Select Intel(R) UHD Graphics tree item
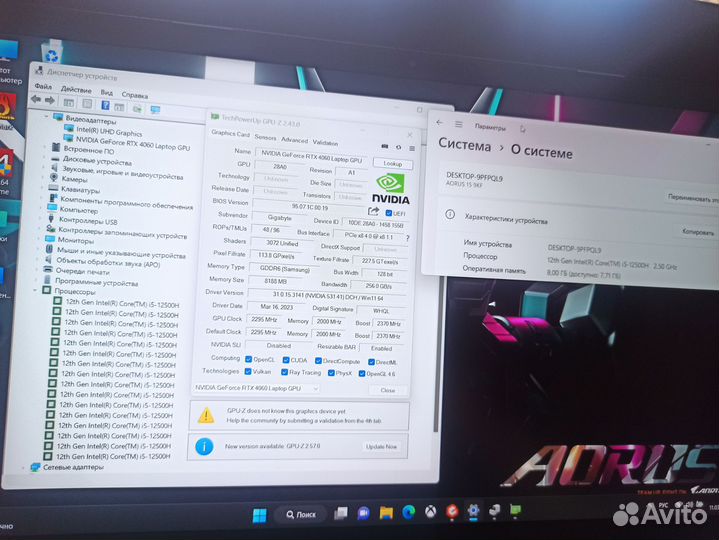This screenshot has height=540, width=719. pos(109,132)
